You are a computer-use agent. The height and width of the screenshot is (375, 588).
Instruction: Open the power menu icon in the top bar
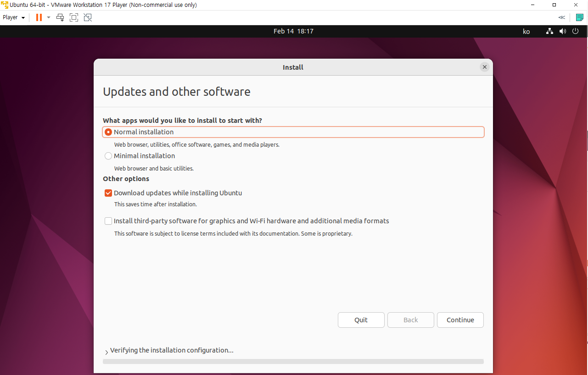click(x=576, y=31)
